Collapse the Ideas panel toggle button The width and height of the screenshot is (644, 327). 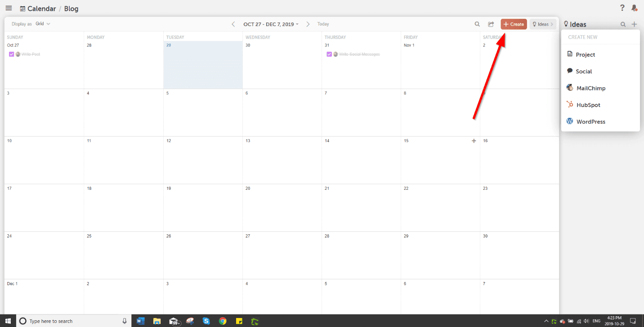click(543, 24)
